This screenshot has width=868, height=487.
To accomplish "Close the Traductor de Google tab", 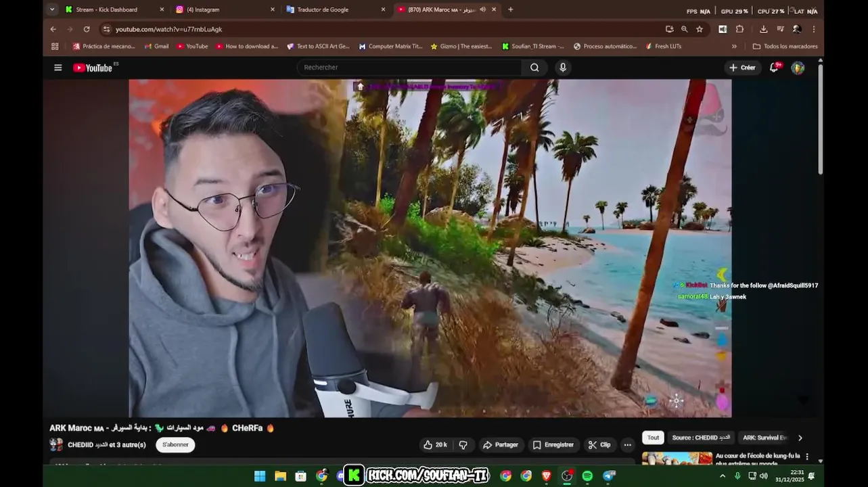I will point(383,9).
